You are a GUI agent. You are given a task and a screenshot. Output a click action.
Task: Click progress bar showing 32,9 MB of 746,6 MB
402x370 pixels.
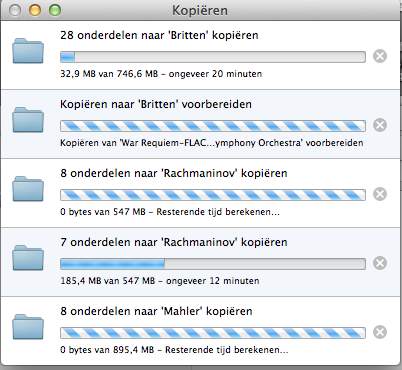(x=213, y=57)
